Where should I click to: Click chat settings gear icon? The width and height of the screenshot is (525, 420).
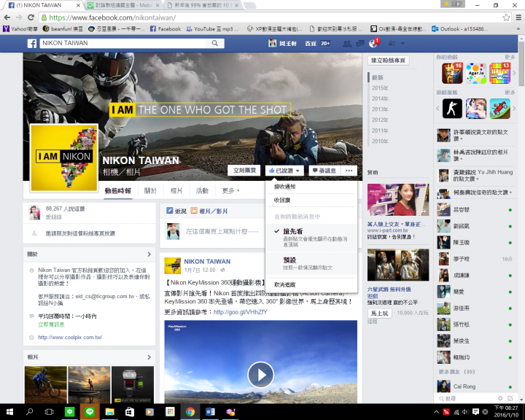[500, 398]
